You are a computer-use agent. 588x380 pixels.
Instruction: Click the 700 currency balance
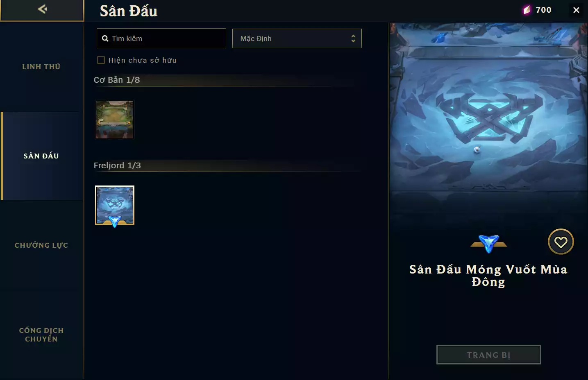543,10
